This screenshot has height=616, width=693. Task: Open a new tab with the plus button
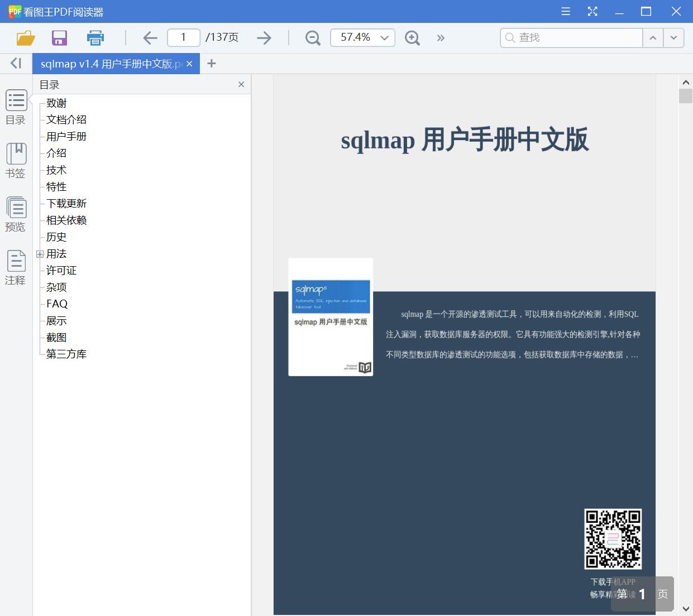[x=211, y=63]
